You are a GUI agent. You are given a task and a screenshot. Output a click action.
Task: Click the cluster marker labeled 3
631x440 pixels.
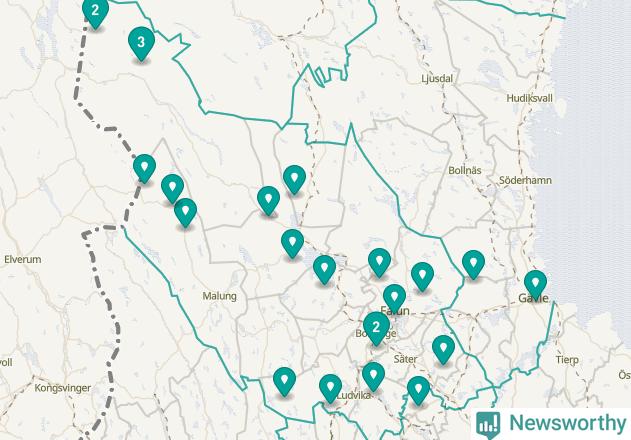[141, 43]
